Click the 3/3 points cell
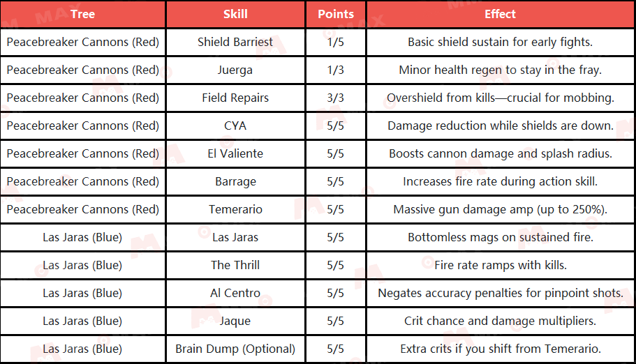 [335, 98]
